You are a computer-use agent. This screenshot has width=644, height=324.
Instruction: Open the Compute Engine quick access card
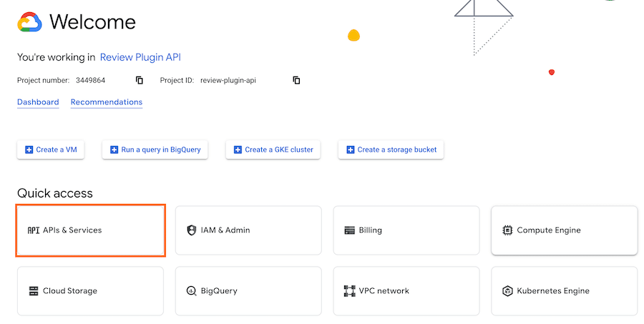click(564, 230)
